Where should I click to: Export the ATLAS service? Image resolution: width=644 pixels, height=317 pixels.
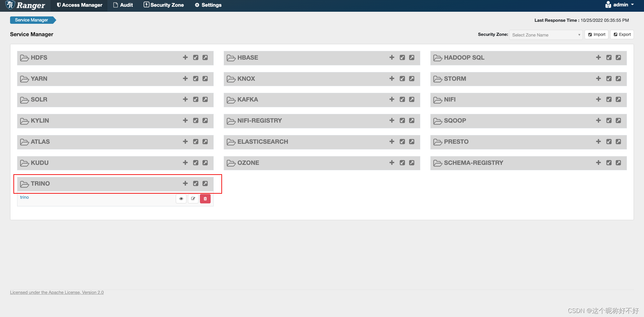pos(205,141)
